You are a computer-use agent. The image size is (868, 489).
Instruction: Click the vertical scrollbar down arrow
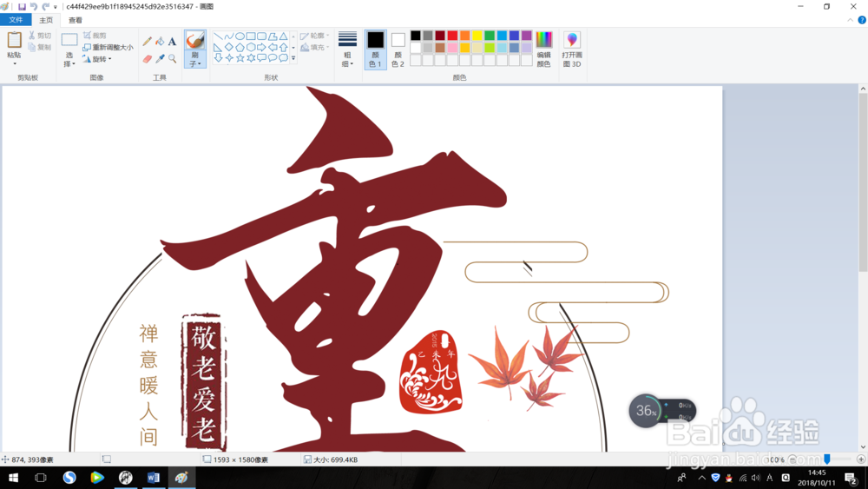[863, 447]
